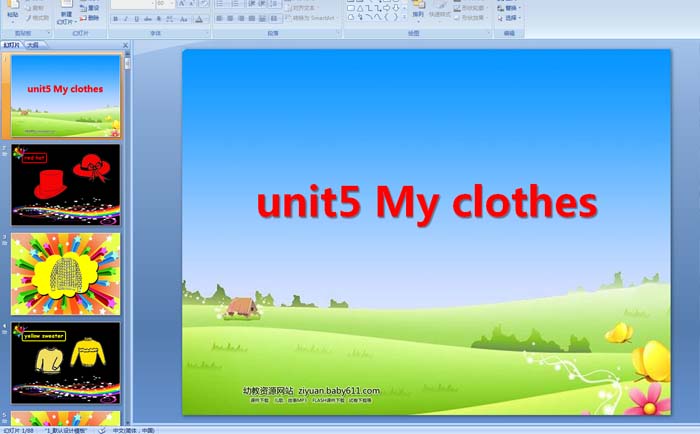This screenshot has height=434, width=700.
Task: Open Clipboard (剪贴板) group dialog launcher
Action: (x=49, y=33)
